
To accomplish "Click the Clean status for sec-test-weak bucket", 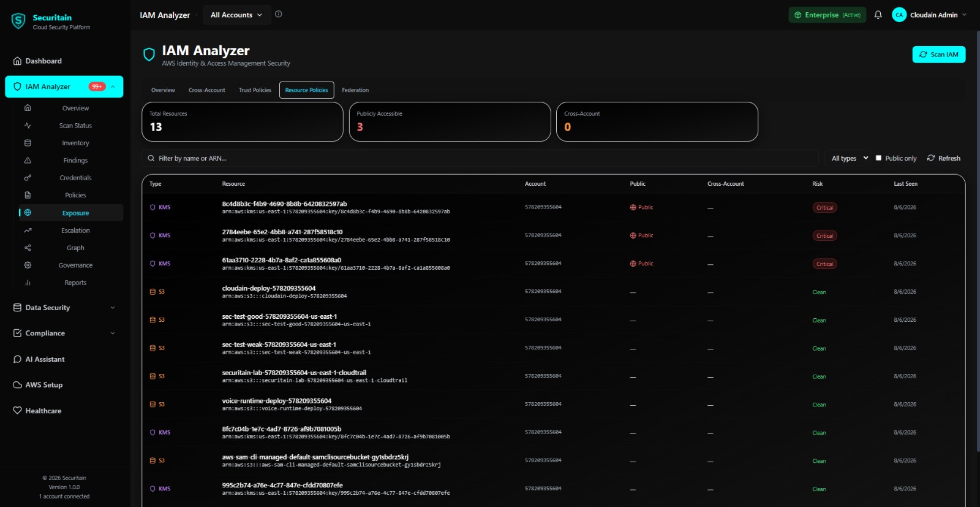I will point(819,348).
